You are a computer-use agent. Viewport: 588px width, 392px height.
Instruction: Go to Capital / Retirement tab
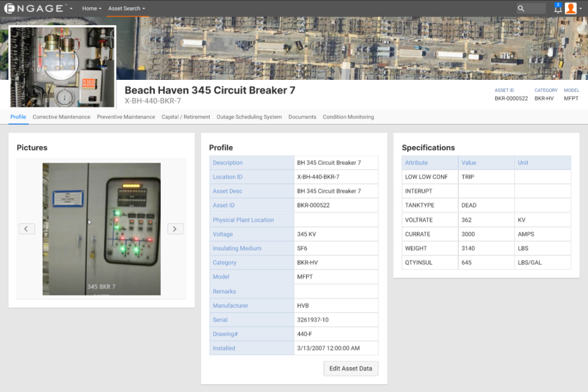185,117
